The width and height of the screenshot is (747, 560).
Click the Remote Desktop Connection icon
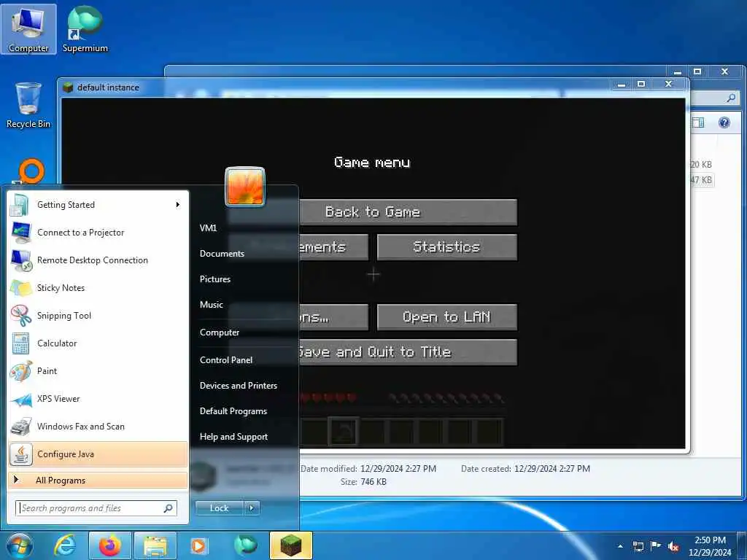pyautogui.click(x=21, y=260)
